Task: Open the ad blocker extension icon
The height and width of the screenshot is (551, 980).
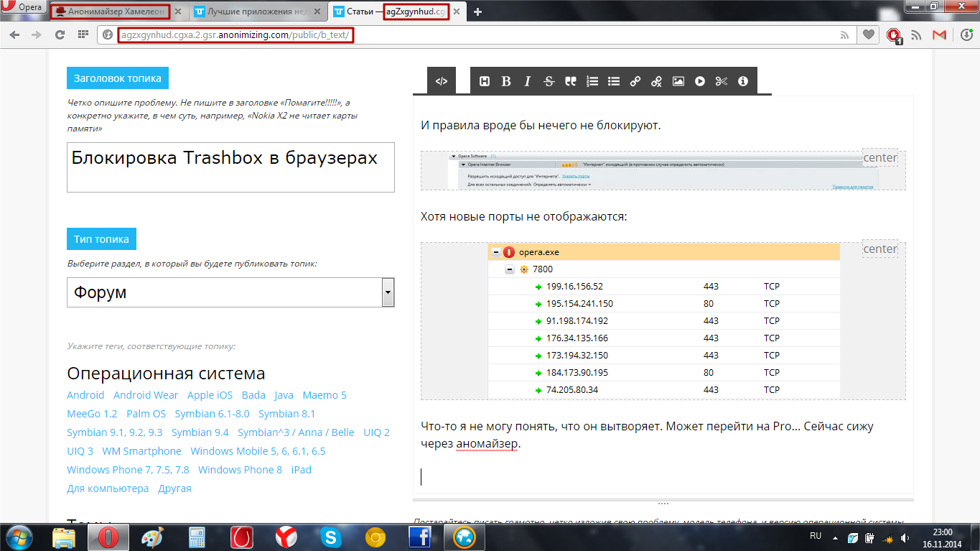Action: coord(895,35)
